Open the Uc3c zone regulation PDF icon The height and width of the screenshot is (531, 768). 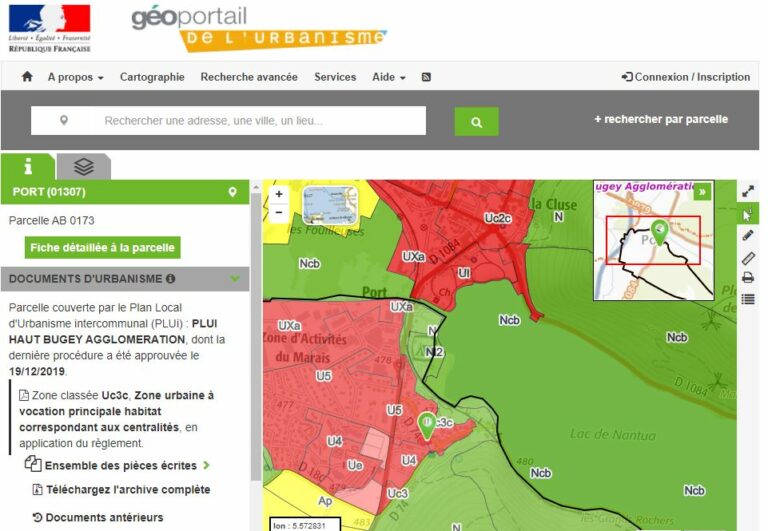(24, 395)
